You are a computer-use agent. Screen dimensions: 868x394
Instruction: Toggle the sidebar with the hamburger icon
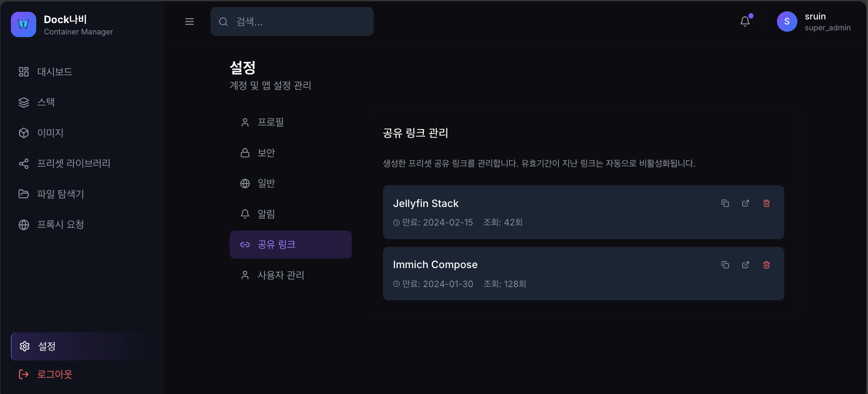coord(189,21)
